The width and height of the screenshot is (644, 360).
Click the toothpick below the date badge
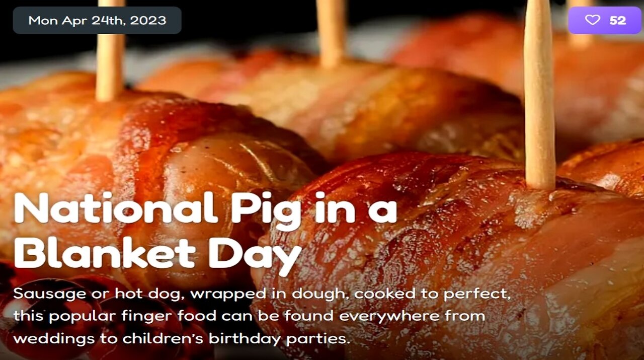(110, 50)
